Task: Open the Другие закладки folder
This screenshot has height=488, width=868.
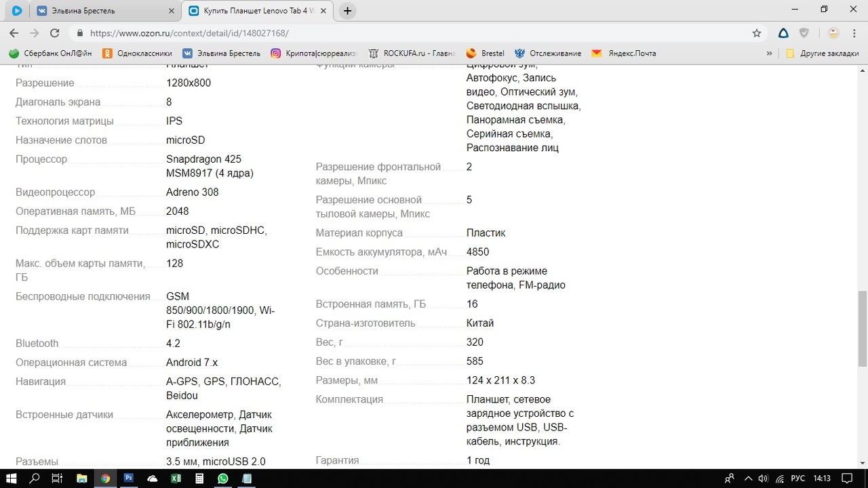Action: coord(822,54)
